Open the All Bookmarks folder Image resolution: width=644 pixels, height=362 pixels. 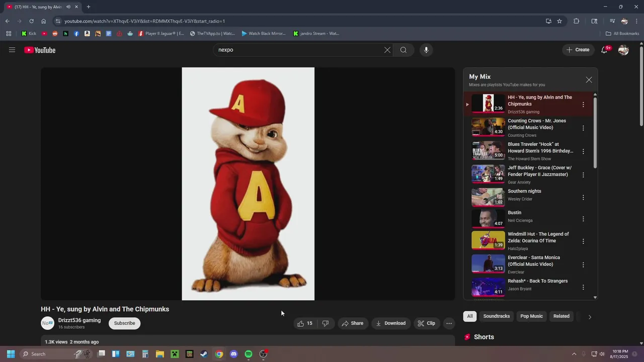point(622,34)
